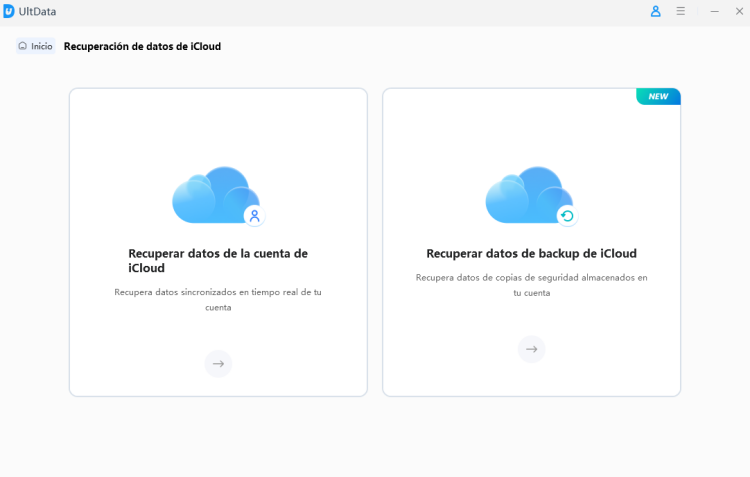Viewport: 750px width, 477px height.
Task: Click 'Recuperación de datos de iCloud' heading
Action: point(142,46)
